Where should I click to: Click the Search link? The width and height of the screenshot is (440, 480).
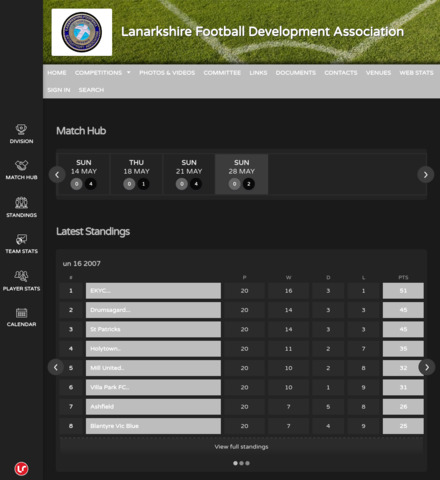[91, 90]
